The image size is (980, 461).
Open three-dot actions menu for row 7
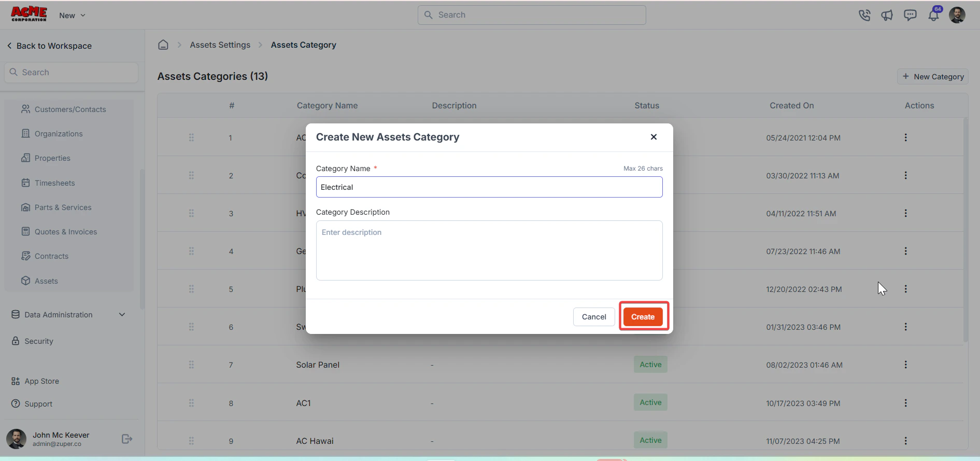[905, 365]
